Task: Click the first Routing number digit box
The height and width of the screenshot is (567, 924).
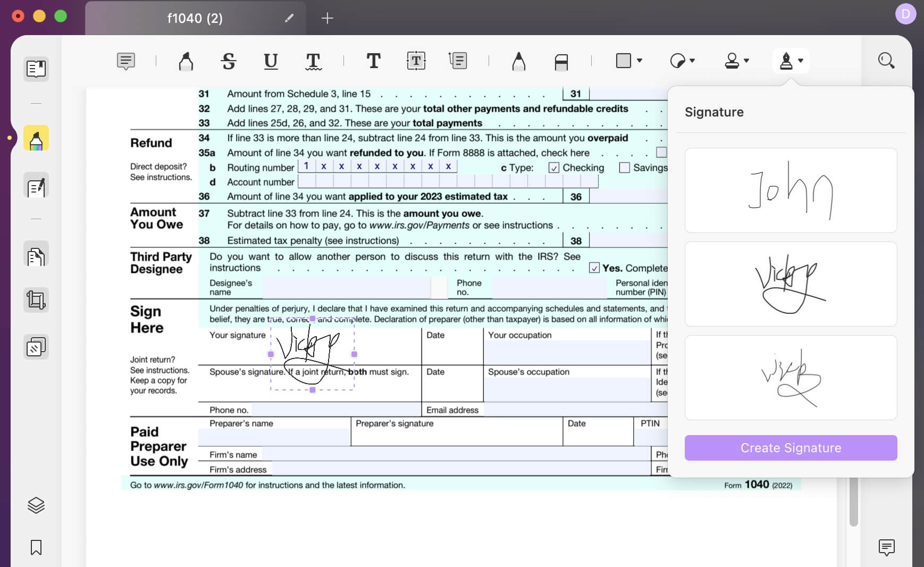Action: pyautogui.click(x=306, y=166)
